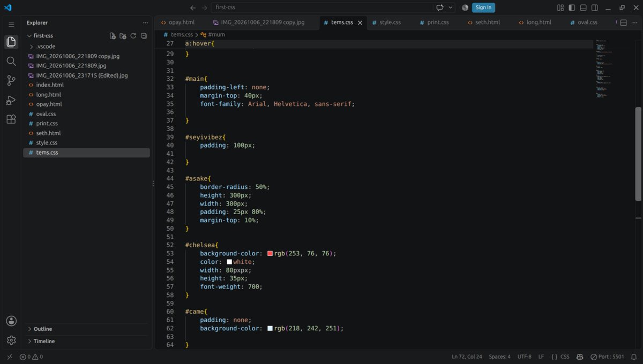Open color picker for white swatch
The image size is (643, 364).
point(229,262)
